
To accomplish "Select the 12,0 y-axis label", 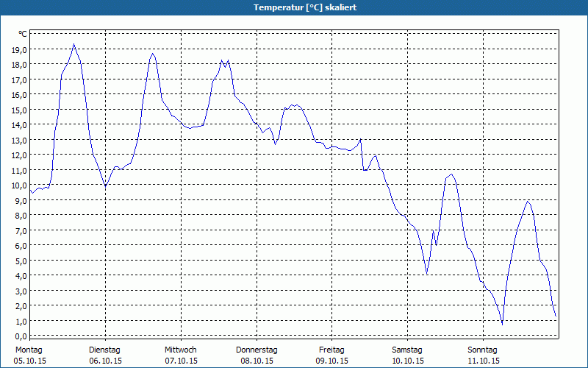I will pos(20,155).
